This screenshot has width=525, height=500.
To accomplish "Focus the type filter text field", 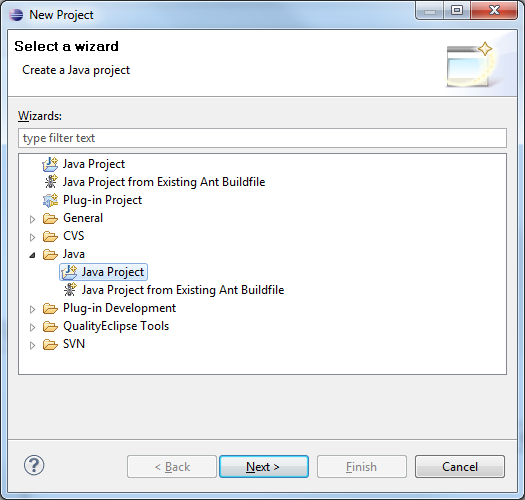I will coord(262,138).
